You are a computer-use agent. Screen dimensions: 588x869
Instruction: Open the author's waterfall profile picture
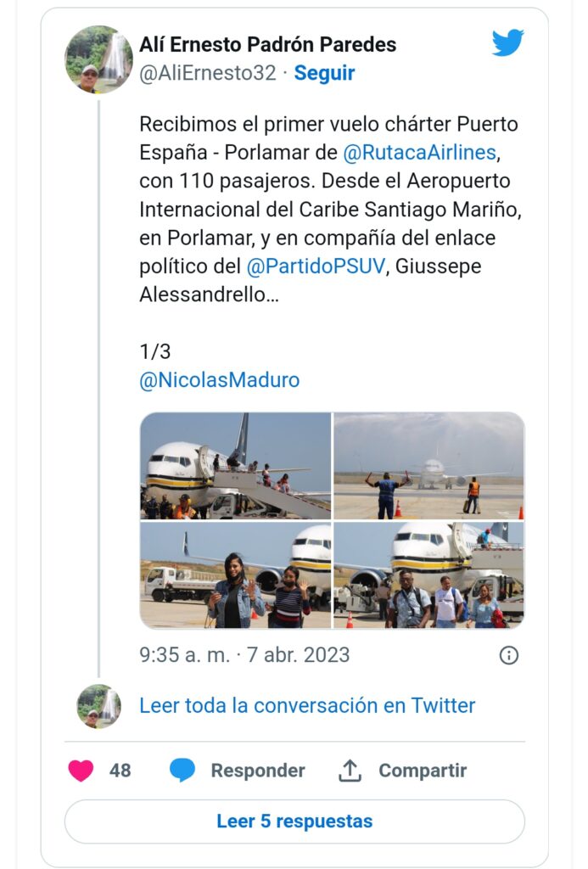coord(98,59)
